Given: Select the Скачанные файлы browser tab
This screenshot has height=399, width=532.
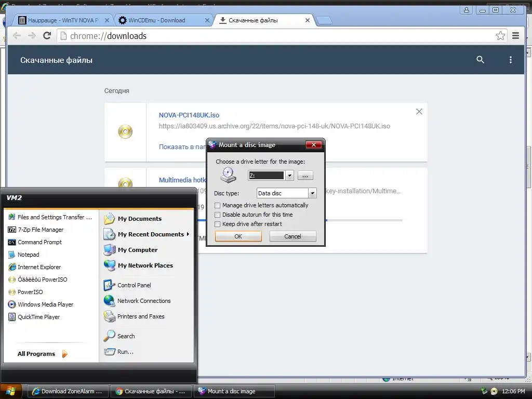Looking at the screenshot, I should pyautogui.click(x=264, y=20).
